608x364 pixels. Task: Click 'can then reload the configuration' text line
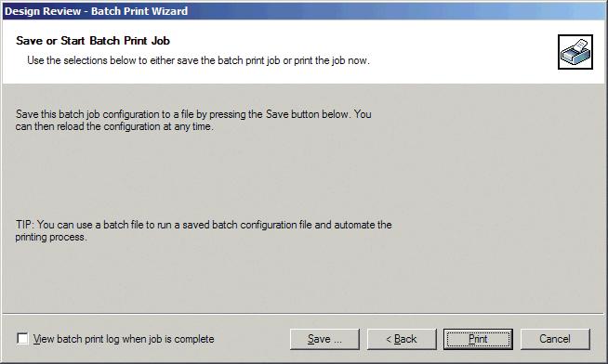point(114,126)
